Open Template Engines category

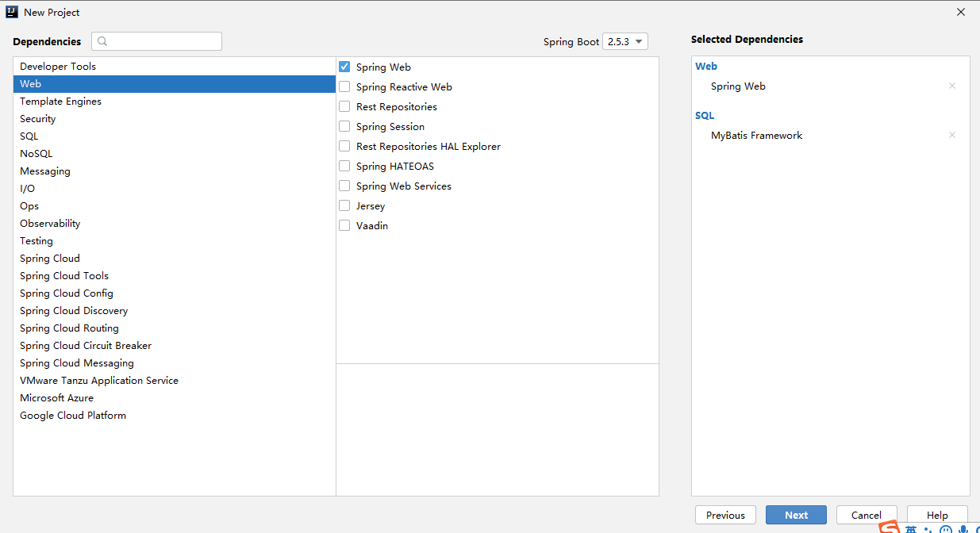tap(175, 101)
